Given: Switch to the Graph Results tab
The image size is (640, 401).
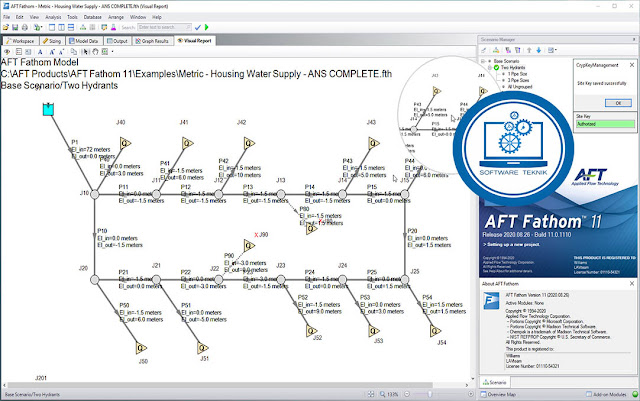Looking at the screenshot, I should pos(152,41).
